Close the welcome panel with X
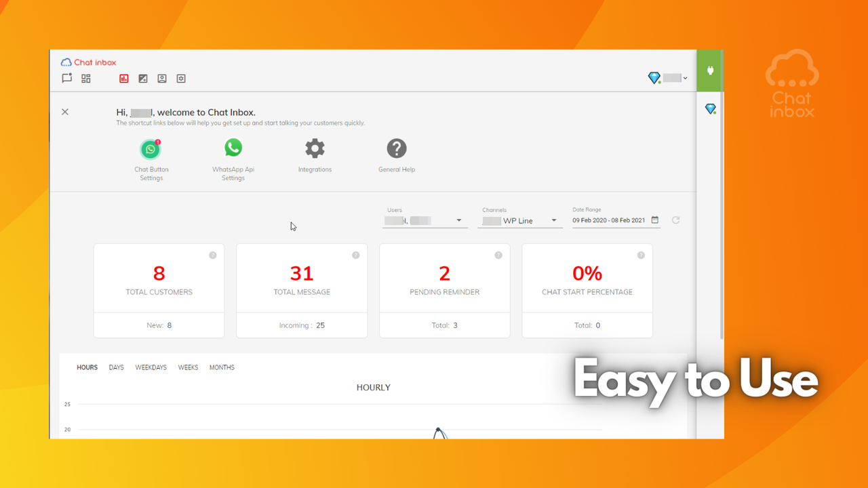This screenshot has width=868, height=488. pos(65,112)
